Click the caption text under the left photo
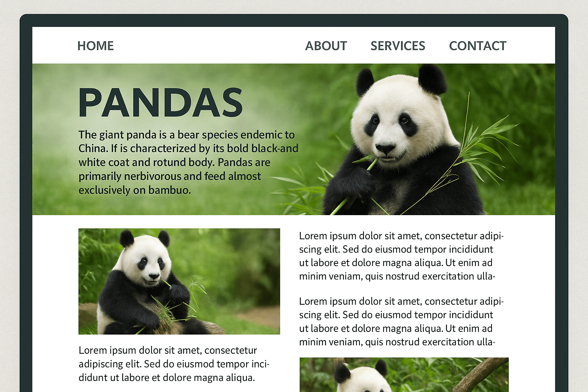 click(x=174, y=364)
